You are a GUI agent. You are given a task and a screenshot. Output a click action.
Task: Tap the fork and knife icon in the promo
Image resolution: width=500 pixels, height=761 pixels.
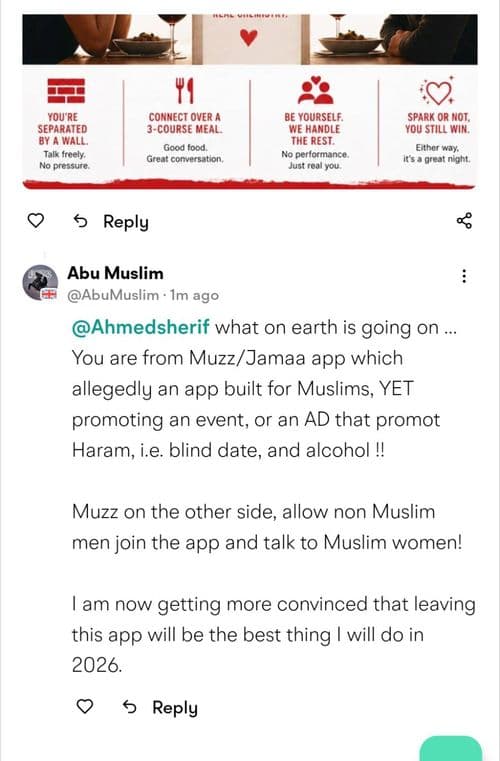(x=184, y=91)
